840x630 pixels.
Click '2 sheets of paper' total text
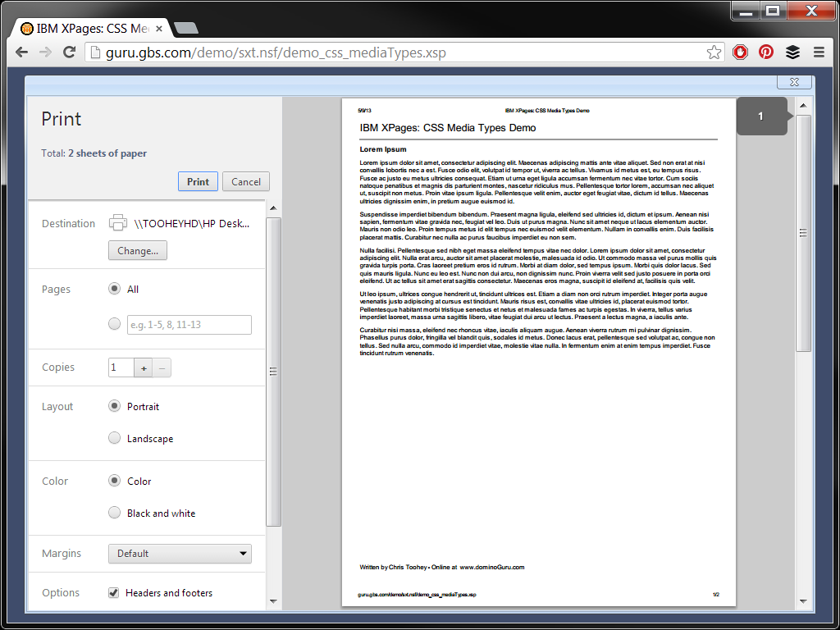pyautogui.click(x=107, y=153)
